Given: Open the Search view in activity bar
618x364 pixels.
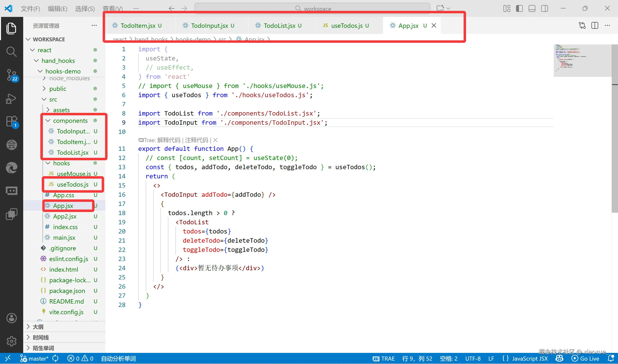Looking at the screenshot, I should [11, 52].
